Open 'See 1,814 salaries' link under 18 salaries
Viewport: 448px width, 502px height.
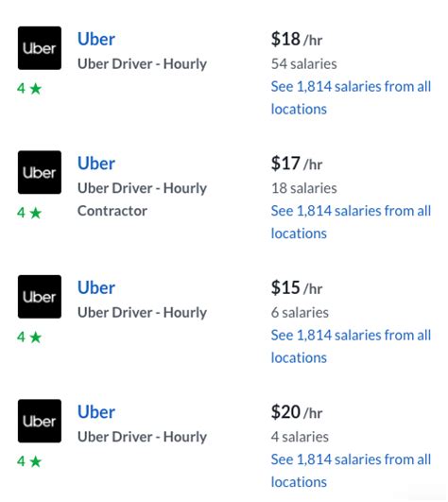tap(351, 222)
